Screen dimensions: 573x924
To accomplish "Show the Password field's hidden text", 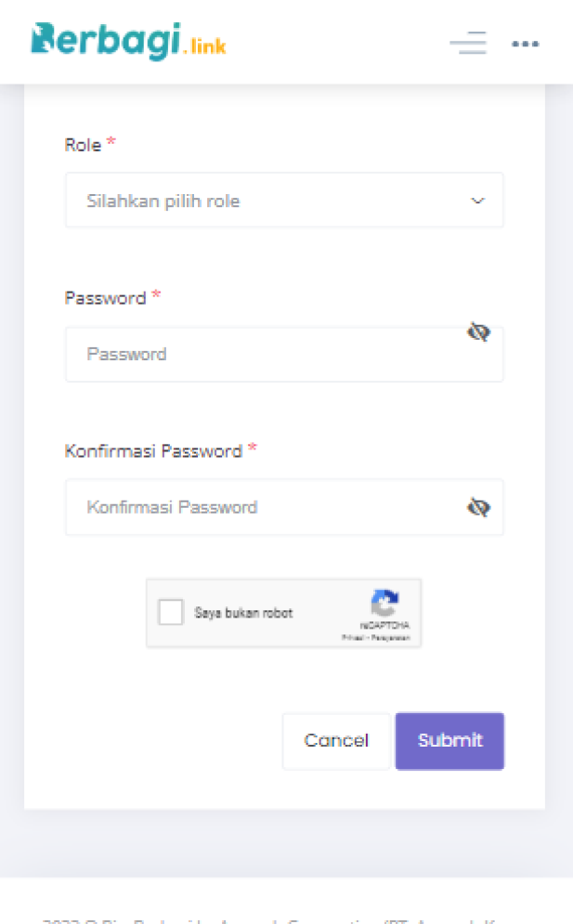I will pyautogui.click(x=478, y=332).
